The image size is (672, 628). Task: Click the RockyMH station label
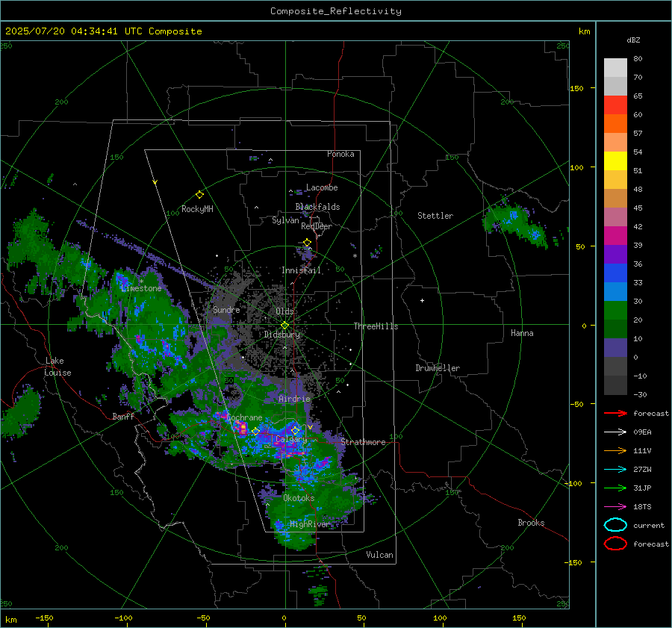pyautogui.click(x=197, y=209)
